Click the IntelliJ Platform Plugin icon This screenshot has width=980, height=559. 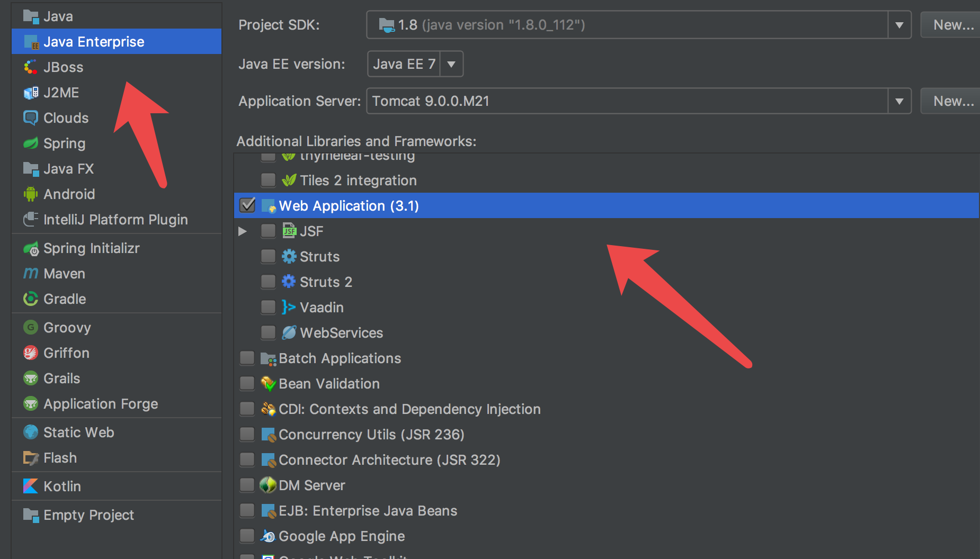pos(31,219)
